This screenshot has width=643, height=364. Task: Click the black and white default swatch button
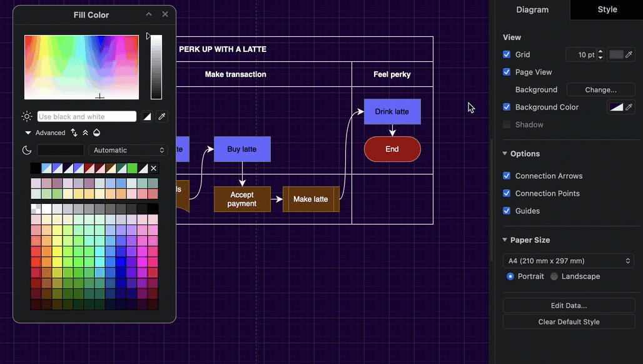pos(147,116)
